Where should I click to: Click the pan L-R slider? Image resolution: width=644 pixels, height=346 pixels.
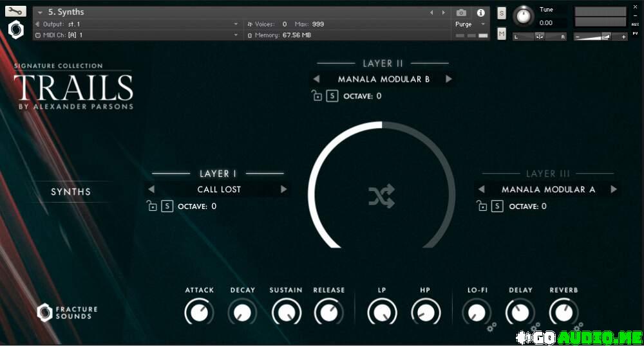[539, 37]
